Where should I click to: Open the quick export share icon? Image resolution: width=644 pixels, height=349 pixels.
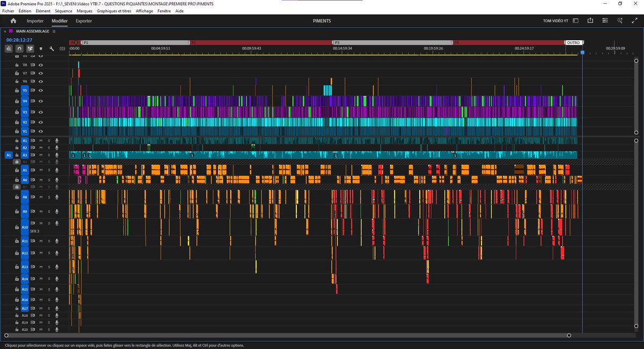590,21
